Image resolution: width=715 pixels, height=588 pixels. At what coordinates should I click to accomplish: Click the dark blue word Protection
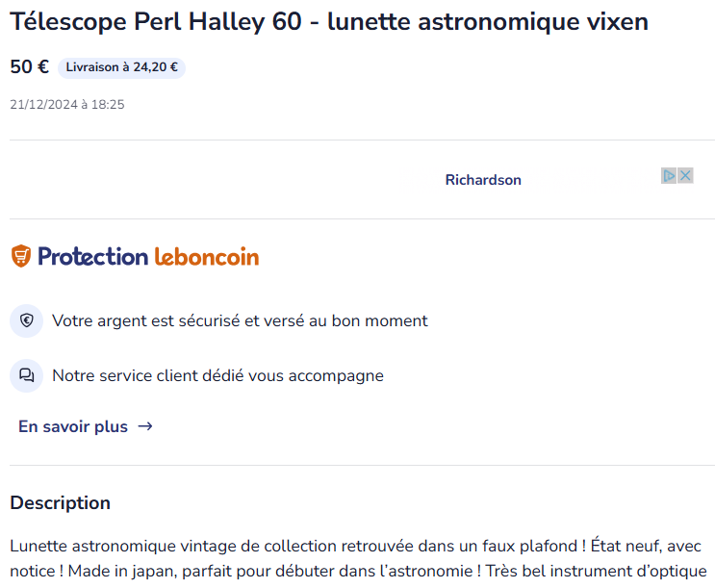click(x=92, y=256)
